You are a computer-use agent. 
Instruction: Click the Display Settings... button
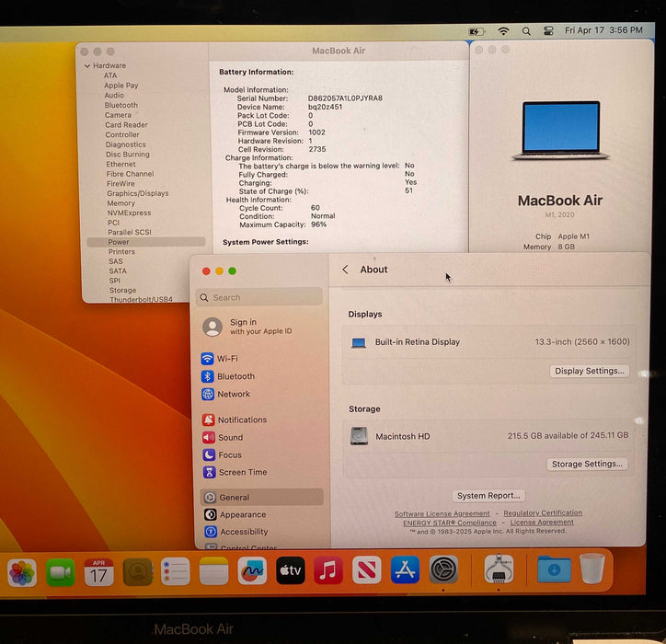coord(589,371)
